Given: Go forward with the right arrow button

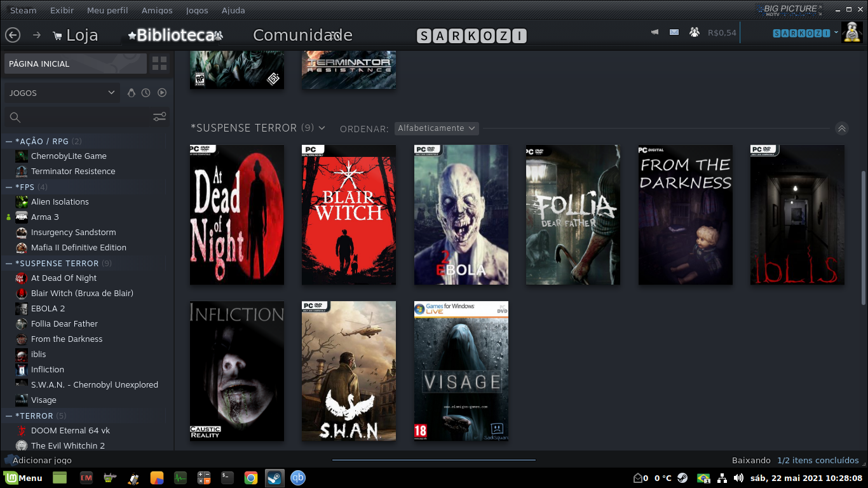Looking at the screenshot, I should [x=37, y=35].
